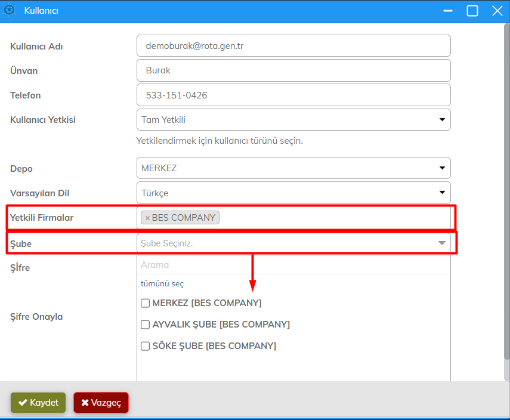Click empty area of Yetkili Firmalar field
The width and height of the screenshot is (510, 420).
(x=334, y=218)
